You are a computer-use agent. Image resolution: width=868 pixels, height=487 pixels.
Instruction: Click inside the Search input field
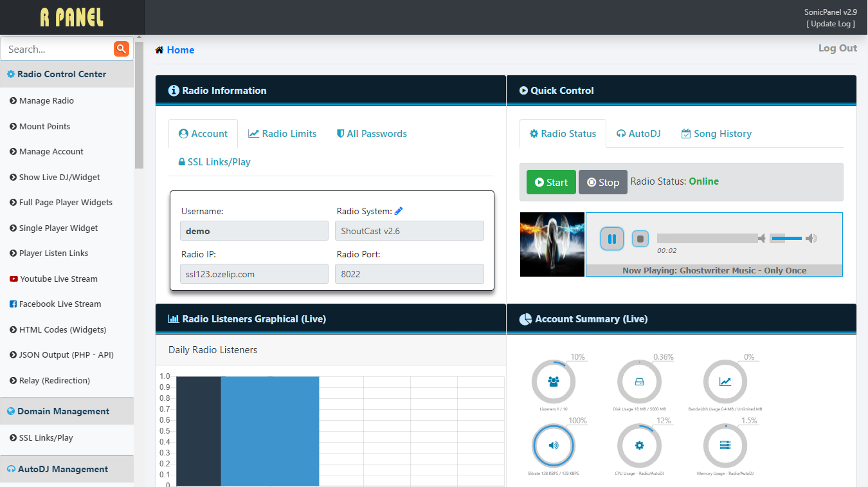point(57,49)
